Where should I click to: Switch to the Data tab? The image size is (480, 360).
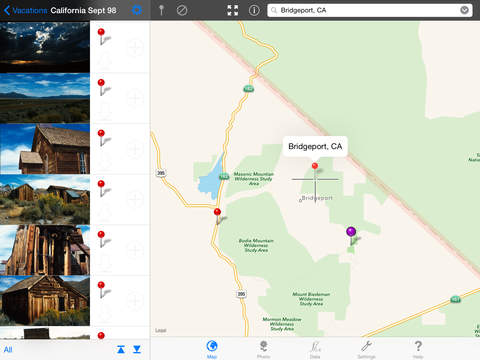tap(315, 349)
